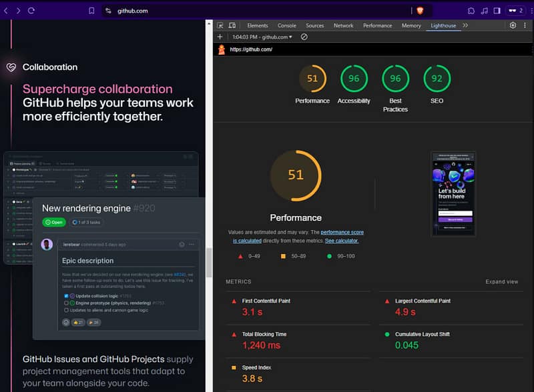Jump to the Accessibility score gauge of 96
534x392 pixels.
(x=354, y=79)
